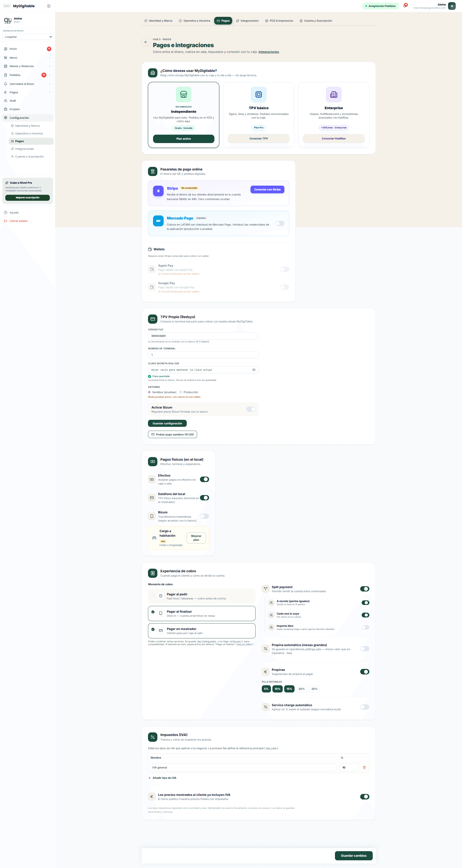Uncheck Pagar en mostrador option

click(x=202, y=631)
